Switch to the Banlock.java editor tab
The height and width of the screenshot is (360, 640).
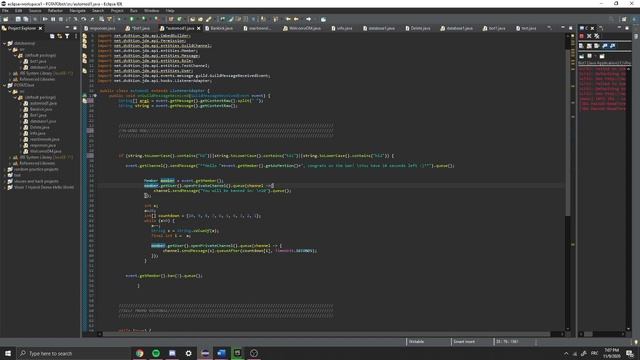pyautogui.click(x=220, y=28)
